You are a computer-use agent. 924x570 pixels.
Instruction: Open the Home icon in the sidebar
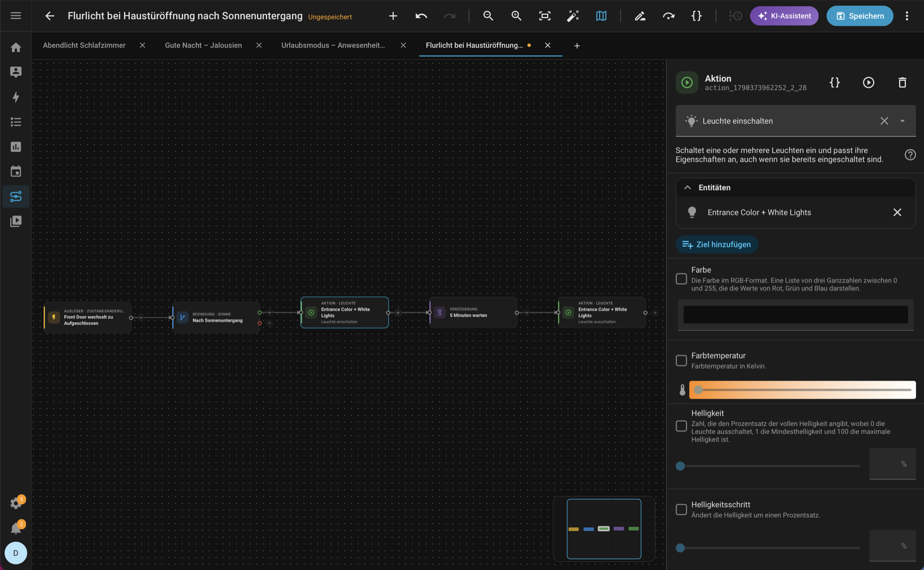16,47
